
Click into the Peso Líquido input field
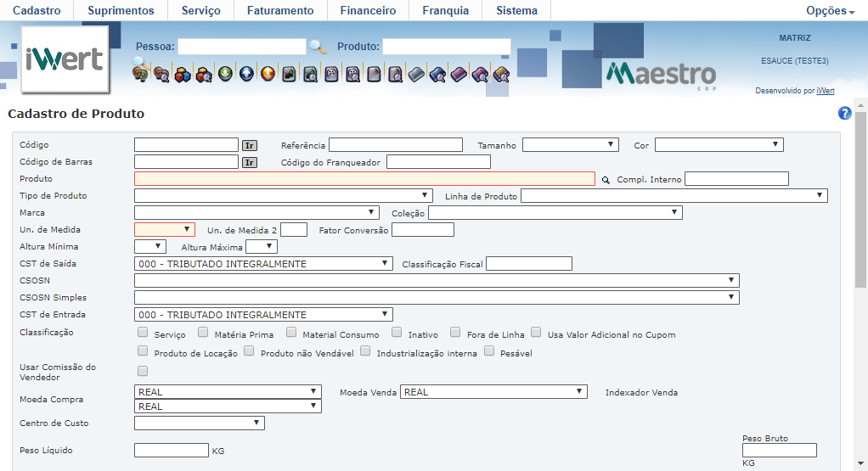[x=172, y=450]
